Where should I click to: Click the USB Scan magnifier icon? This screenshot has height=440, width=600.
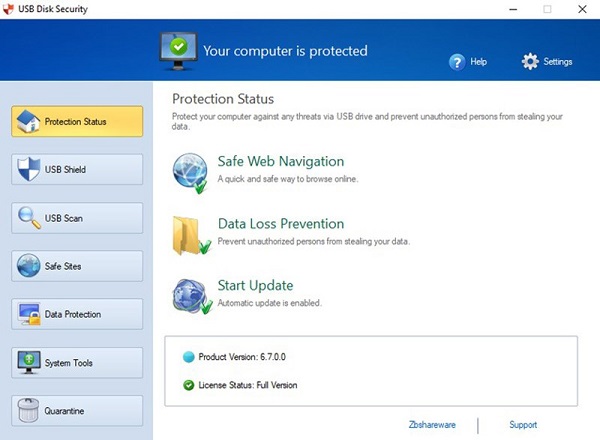point(29,218)
